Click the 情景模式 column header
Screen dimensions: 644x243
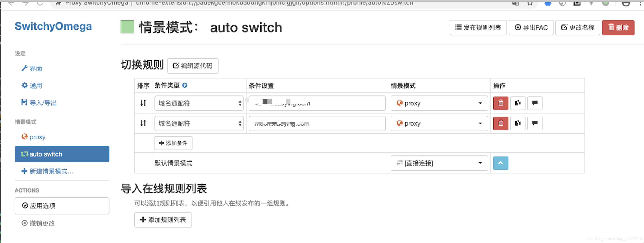click(x=403, y=86)
